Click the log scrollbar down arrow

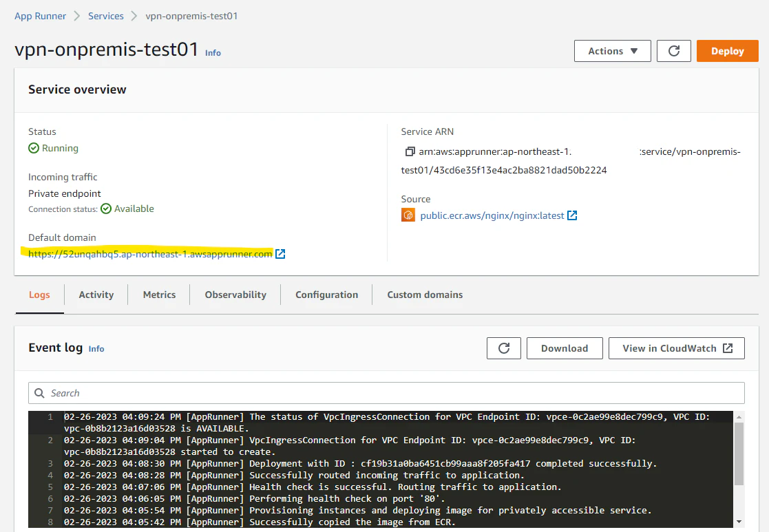pos(739,522)
